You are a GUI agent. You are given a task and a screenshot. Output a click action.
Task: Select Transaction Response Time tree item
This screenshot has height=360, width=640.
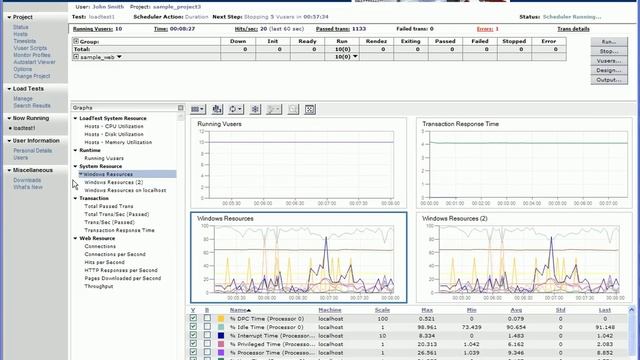coord(119,231)
